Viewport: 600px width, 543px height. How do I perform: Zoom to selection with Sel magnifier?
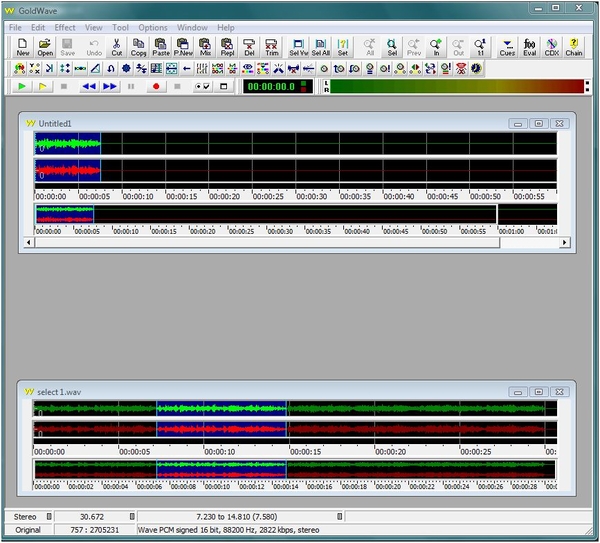(x=392, y=47)
